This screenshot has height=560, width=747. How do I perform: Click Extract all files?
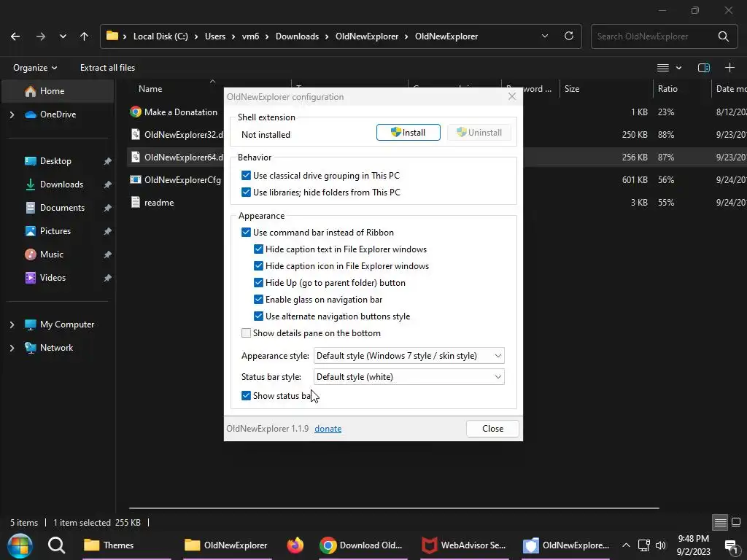(x=108, y=68)
